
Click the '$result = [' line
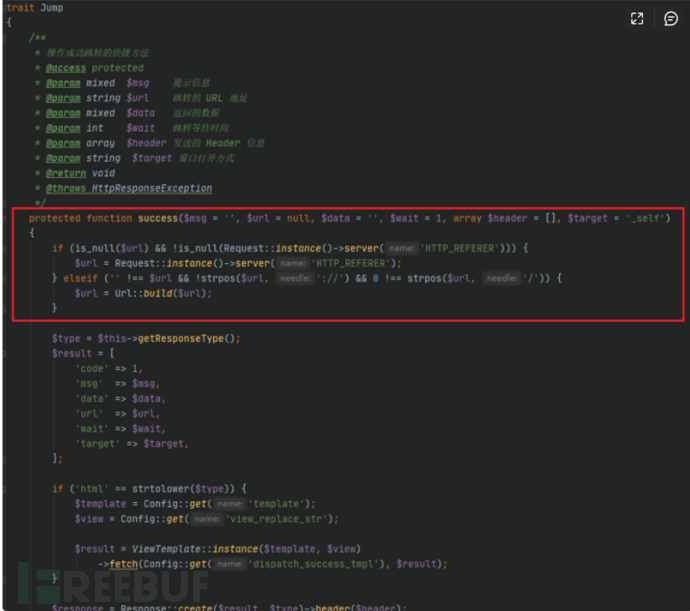point(83,353)
